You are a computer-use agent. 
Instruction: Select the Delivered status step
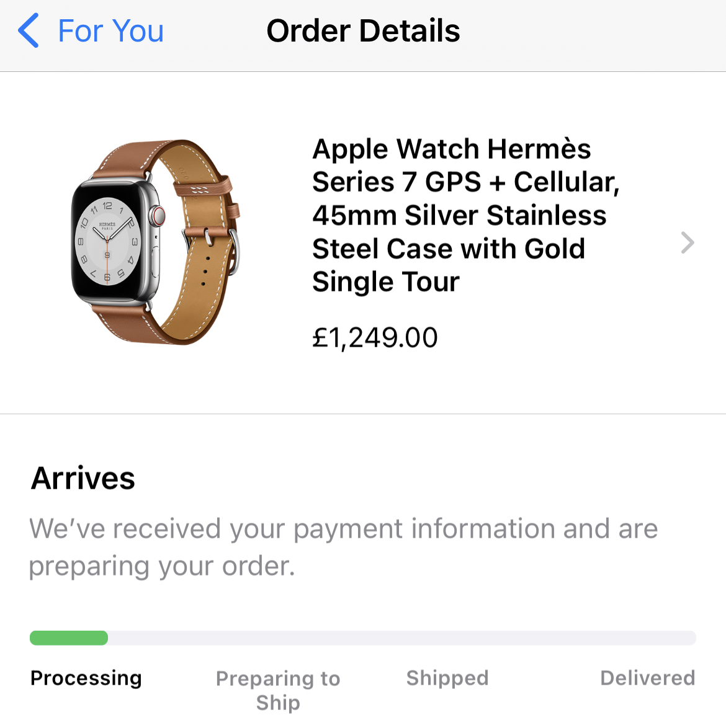[x=647, y=678]
